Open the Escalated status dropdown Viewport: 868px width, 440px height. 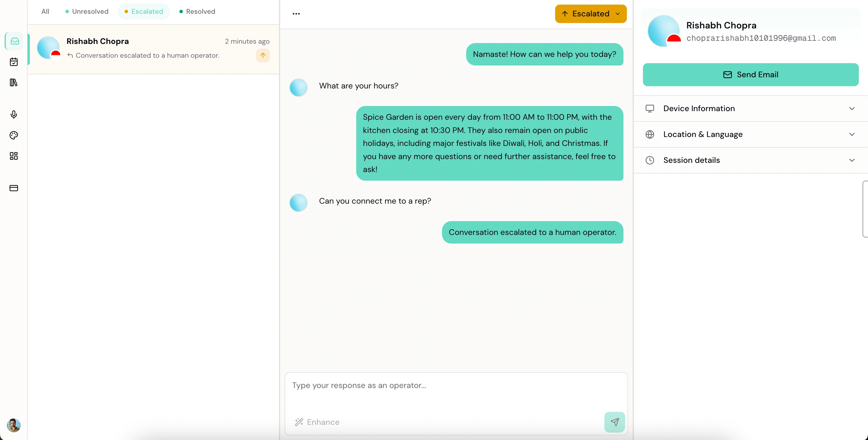tap(590, 14)
